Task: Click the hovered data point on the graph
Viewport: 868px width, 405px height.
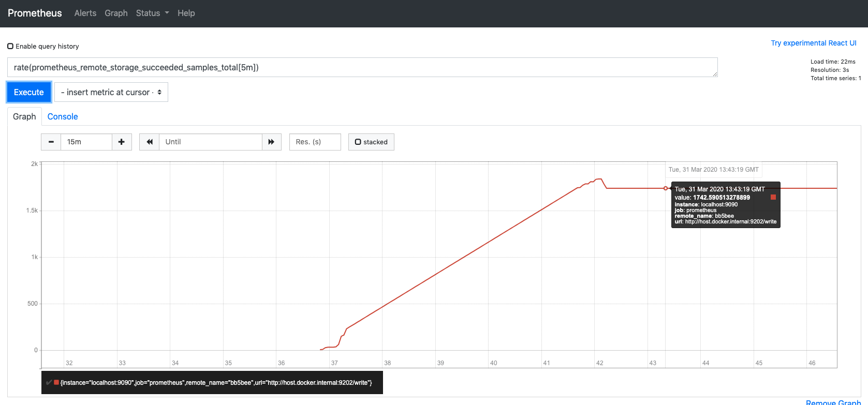Action: tap(666, 188)
